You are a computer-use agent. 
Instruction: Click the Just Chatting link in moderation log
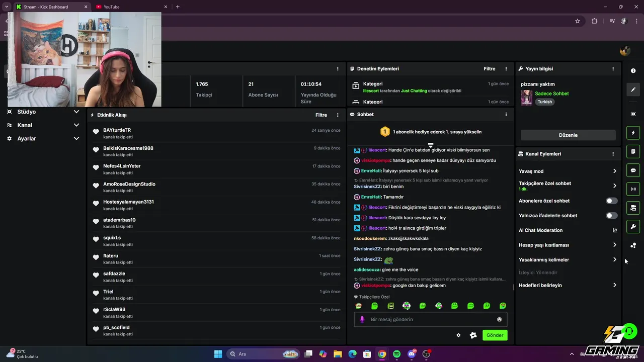pyautogui.click(x=414, y=91)
